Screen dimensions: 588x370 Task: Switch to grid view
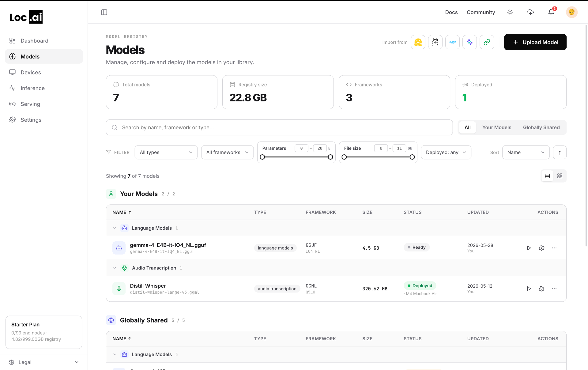pos(560,176)
